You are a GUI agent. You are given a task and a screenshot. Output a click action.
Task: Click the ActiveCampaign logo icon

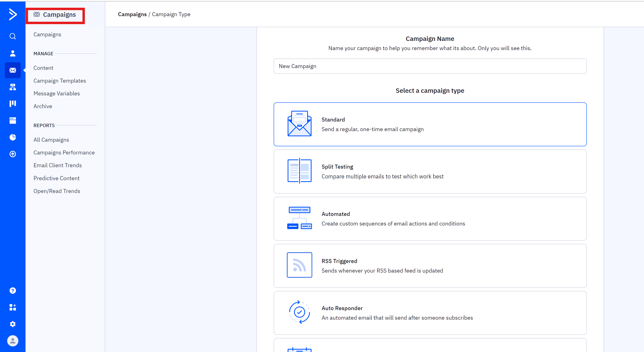13,14
